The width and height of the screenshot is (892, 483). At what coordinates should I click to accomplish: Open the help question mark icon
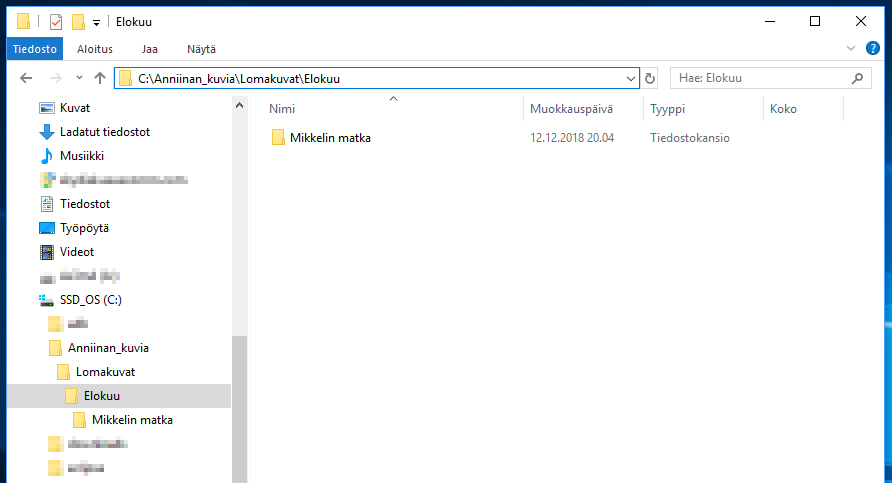[x=872, y=48]
